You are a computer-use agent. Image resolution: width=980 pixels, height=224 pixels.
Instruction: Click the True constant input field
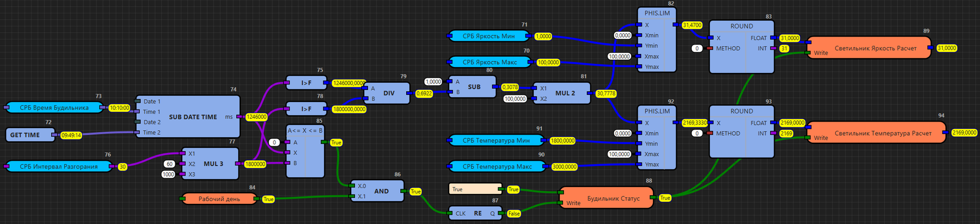coord(476,189)
